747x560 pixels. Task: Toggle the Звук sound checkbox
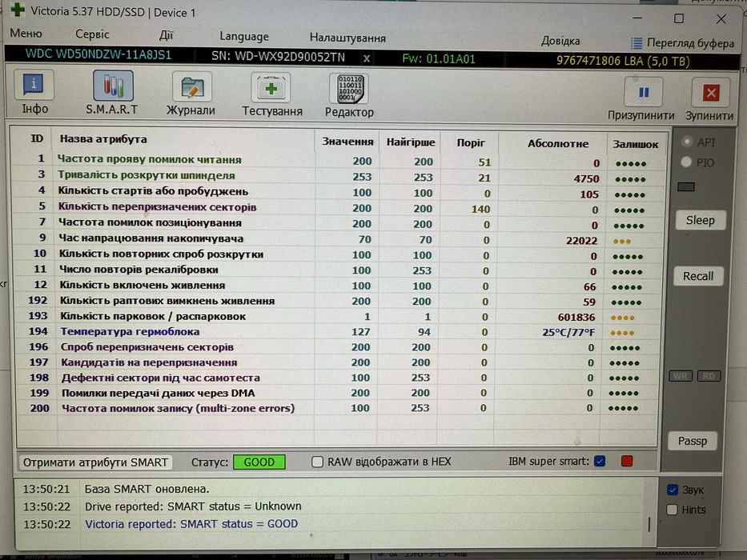(673, 490)
